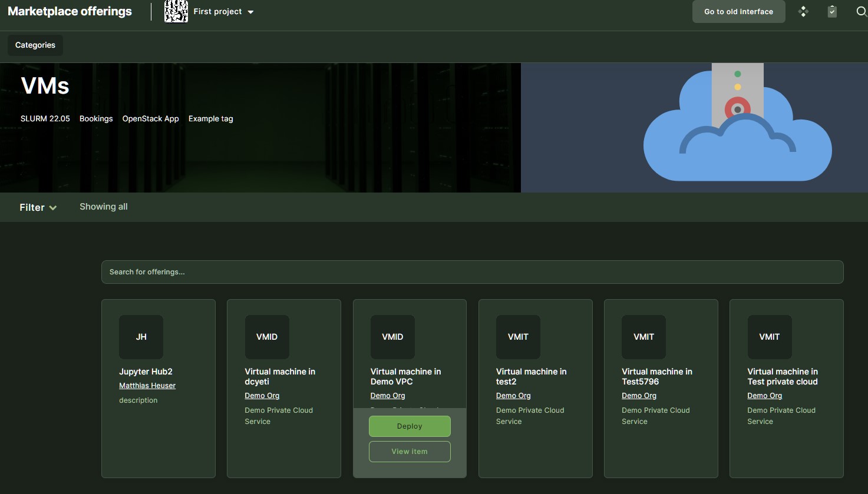Select the OpenStack App tag

pos(150,119)
